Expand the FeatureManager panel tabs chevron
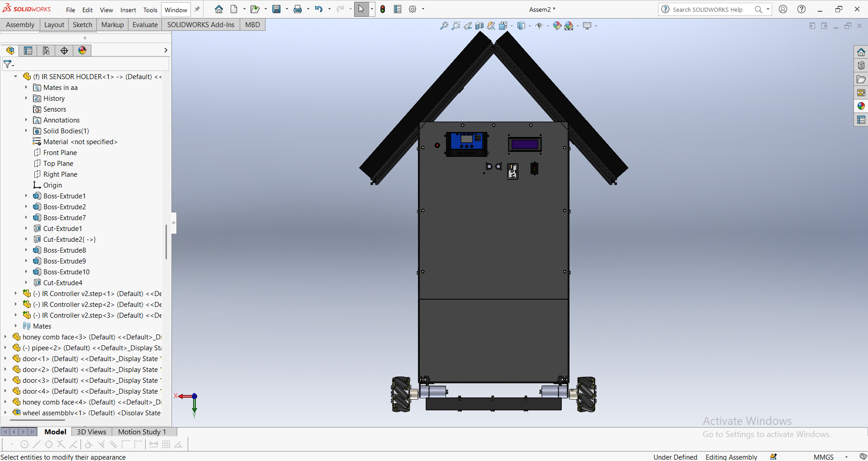 [x=166, y=51]
